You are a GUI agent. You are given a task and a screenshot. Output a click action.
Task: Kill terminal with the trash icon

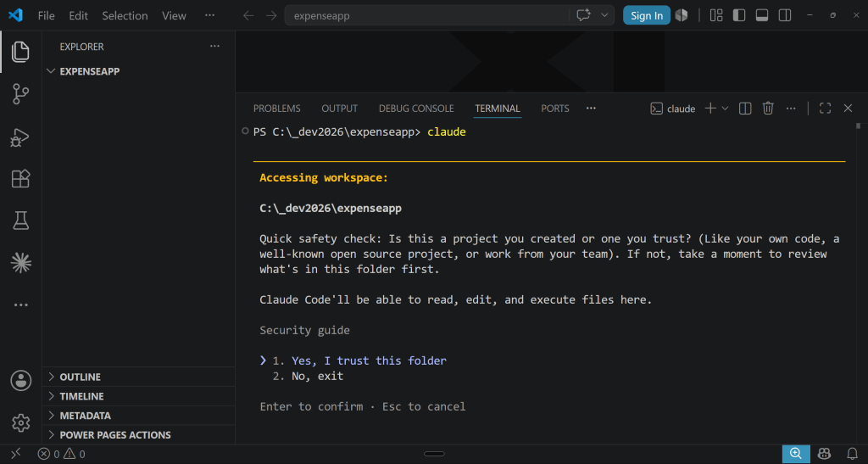click(768, 109)
